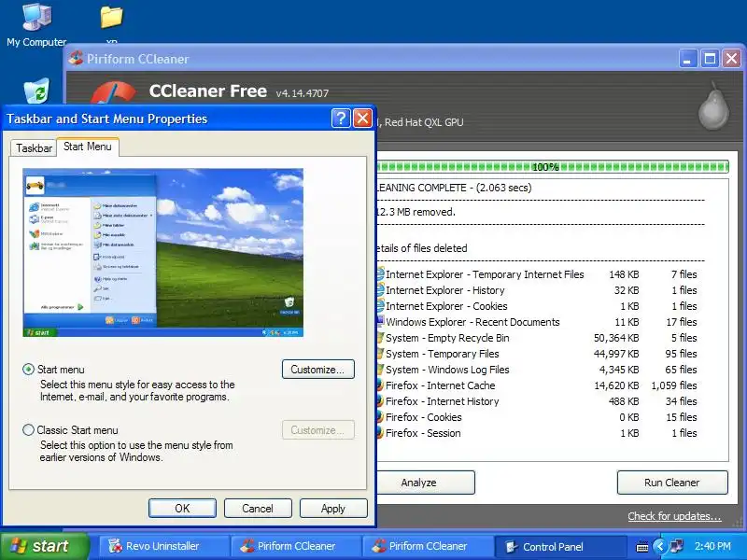Click the help question mark button in Properties dialog
747x560 pixels.
tap(341, 119)
